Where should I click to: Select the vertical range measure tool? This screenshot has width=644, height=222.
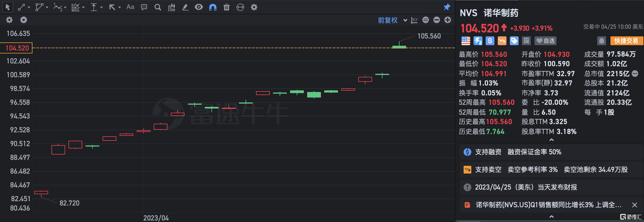(94, 7)
